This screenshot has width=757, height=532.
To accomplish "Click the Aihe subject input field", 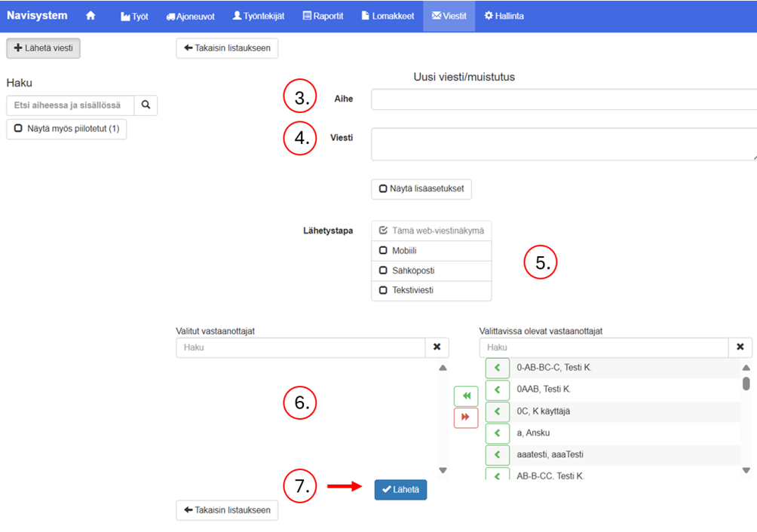I will 562,99.
